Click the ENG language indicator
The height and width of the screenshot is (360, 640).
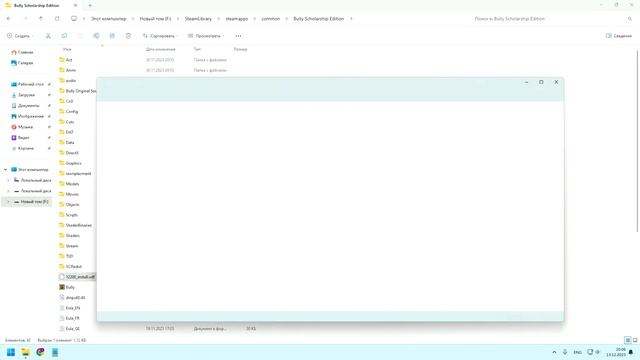tap(578, 352)
